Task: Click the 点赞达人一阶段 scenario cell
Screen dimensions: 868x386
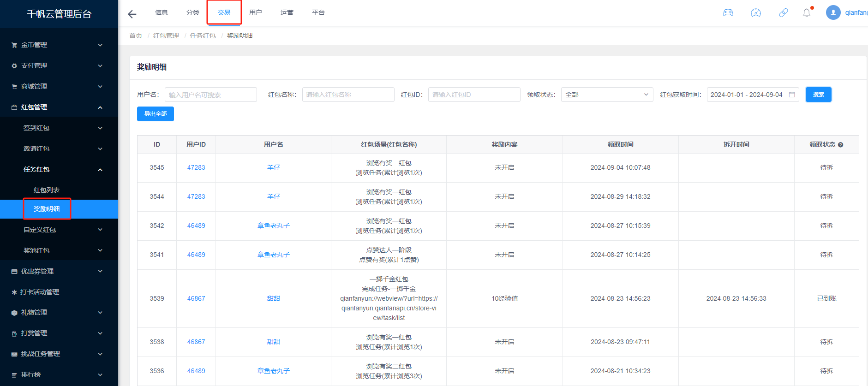Action: 389,255
